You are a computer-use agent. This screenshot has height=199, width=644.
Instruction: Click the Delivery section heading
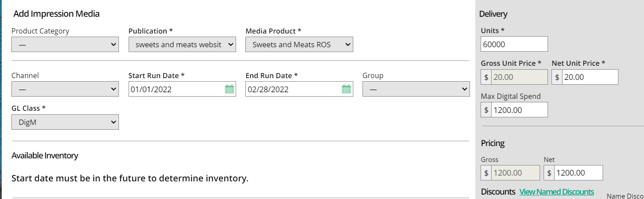tap(493, 14)
